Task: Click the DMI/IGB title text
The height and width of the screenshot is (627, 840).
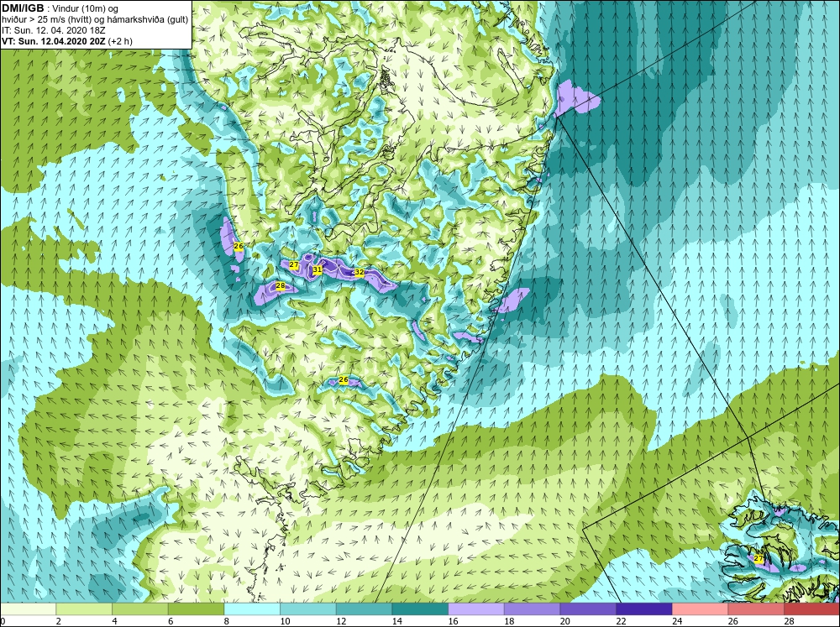Action: tap(24, 8)
